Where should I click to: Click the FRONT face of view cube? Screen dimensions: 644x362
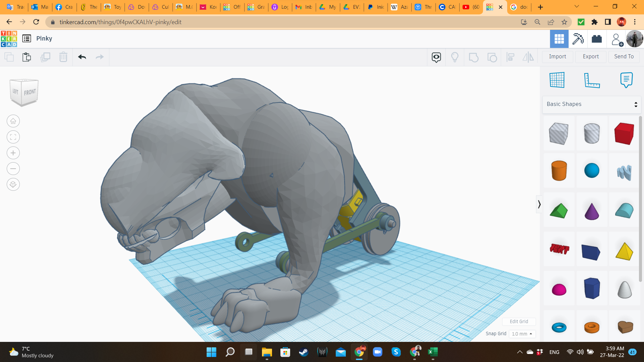[x=30, y=92]
